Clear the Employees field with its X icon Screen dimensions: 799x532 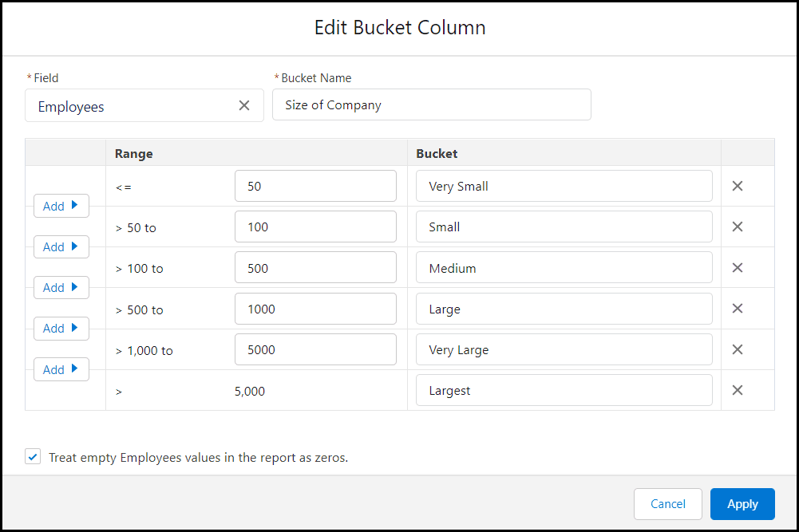244,105
